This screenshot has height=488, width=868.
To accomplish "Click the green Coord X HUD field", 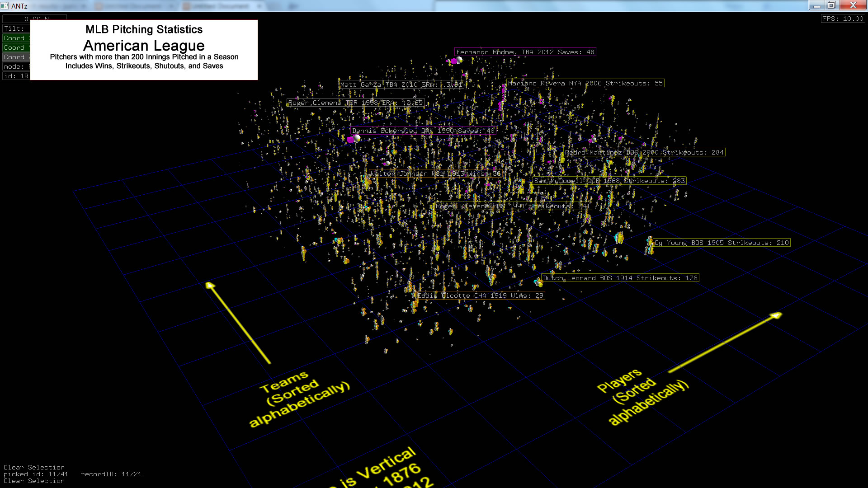I will pos(16,38).
